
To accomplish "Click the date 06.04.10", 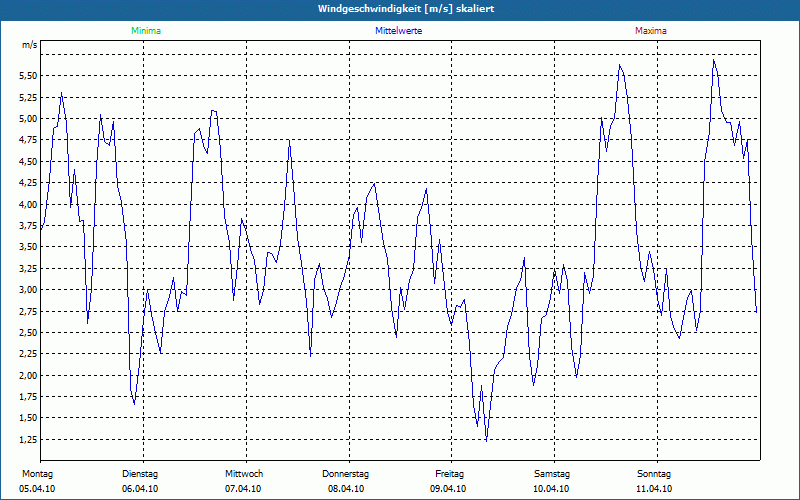I will click(x=140, y=489).
